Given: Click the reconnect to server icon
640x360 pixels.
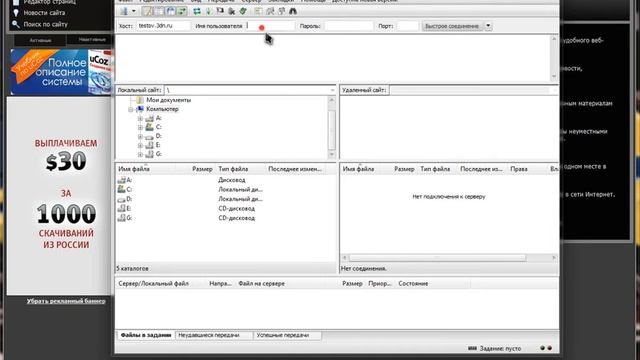Looking at the screenshot, I should tap(243, 11).
